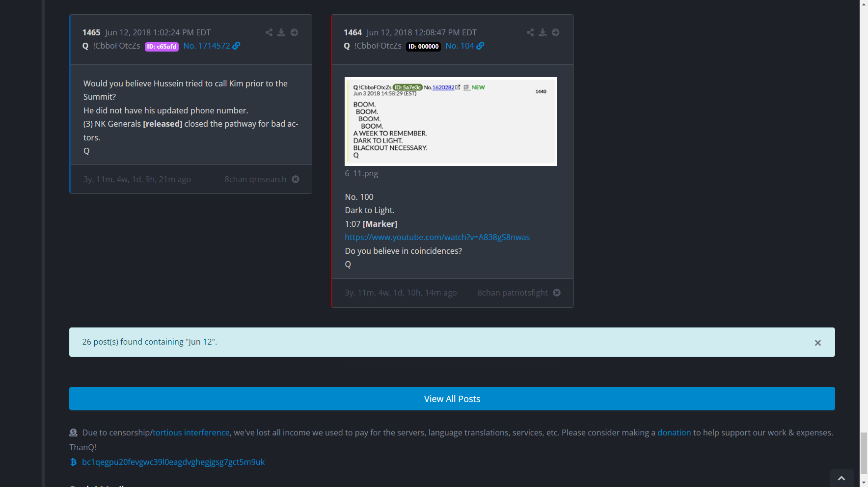This screenshot has width=868, height=487.
Task: Click X icon beside 8chan patriotsfight
Action: click(x=557, y=293)
